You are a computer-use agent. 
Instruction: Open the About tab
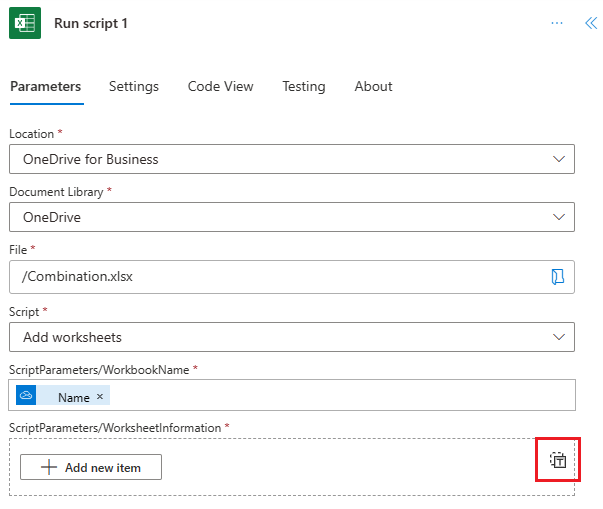point(373,86)
